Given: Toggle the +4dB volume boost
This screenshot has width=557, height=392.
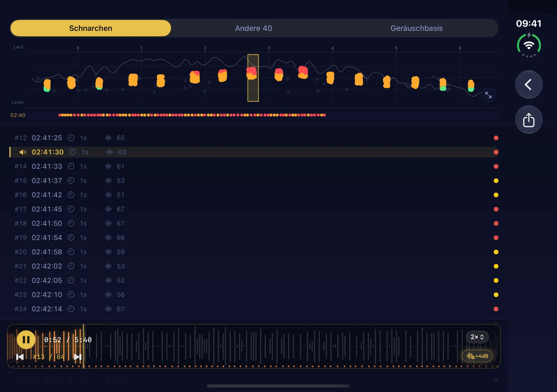Looking at the screenshot, I should click(x=477, y=356).
